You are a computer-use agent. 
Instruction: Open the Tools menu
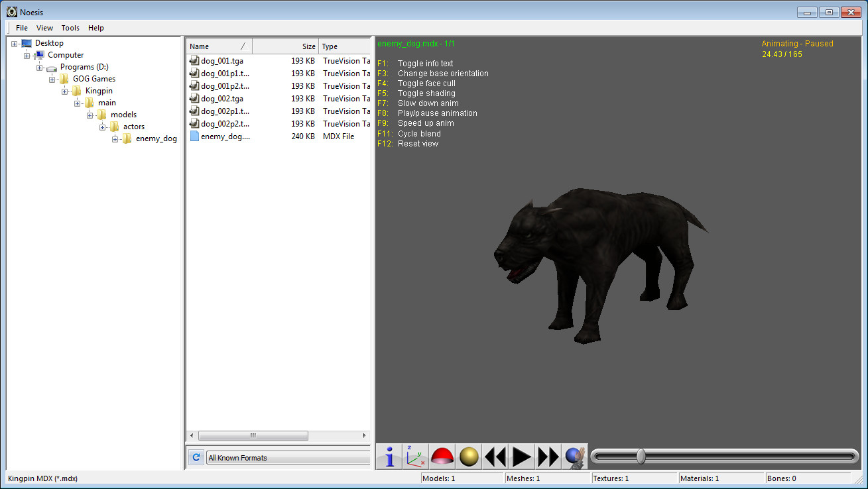pos(70,28)
